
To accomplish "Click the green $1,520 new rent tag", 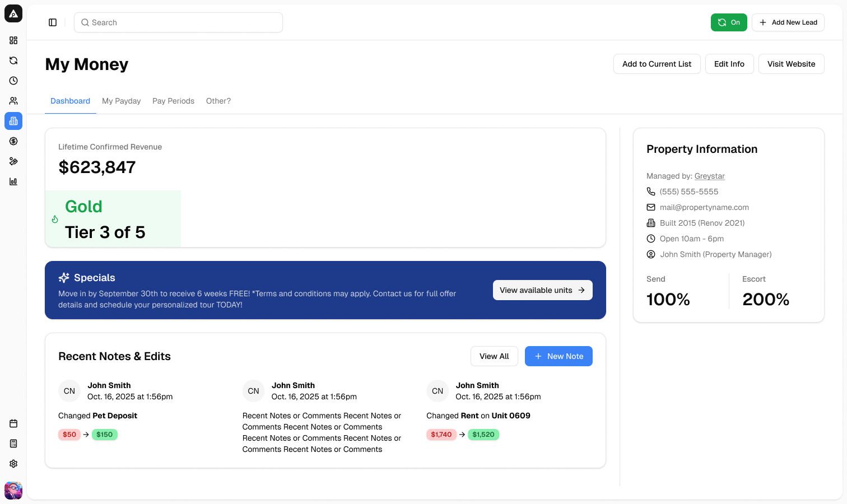I will (x=483, y=435).
